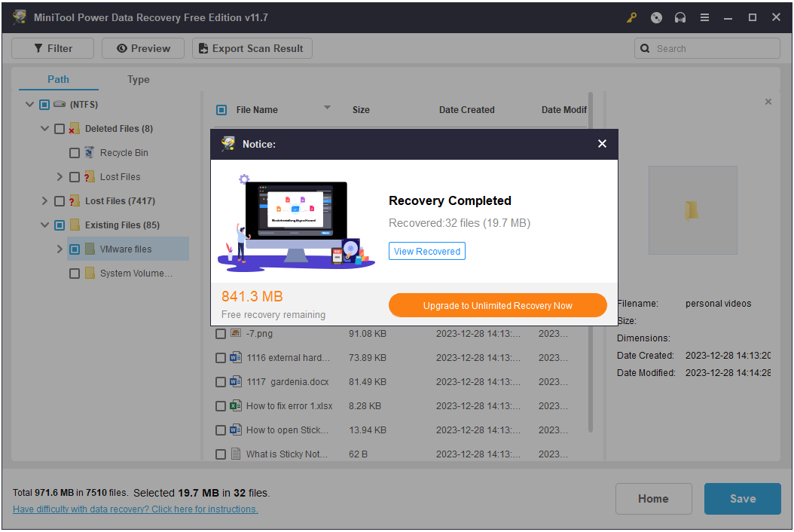The image size is (794, 532).
Task: Collapse the Deleted Files (8) node
Action: pyautogui.click(x=44, y=129)
